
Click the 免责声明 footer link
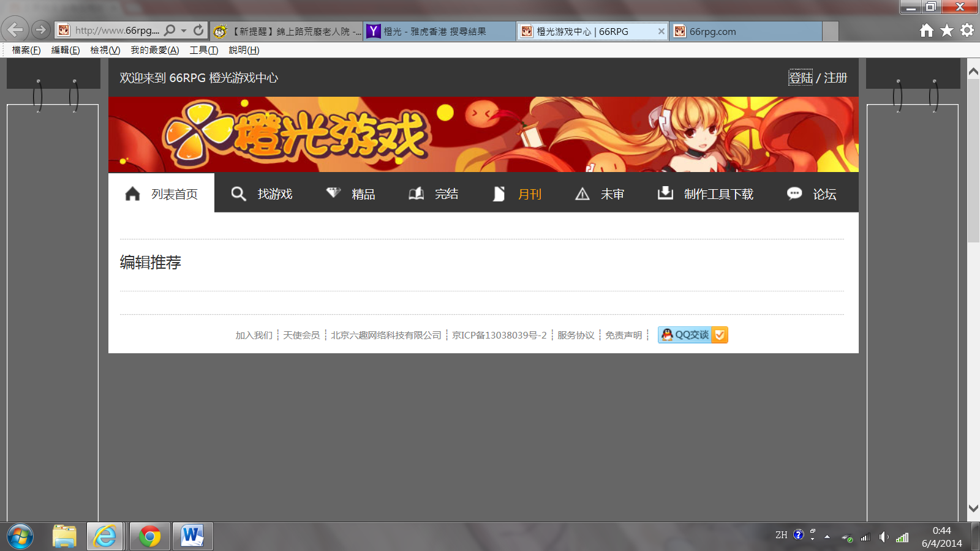point(624,335)
